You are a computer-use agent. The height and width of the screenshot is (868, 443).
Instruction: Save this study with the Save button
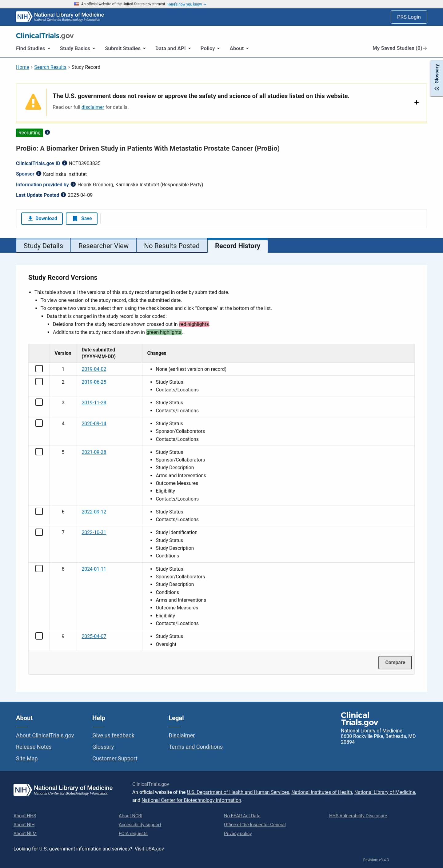click(82, 218)
